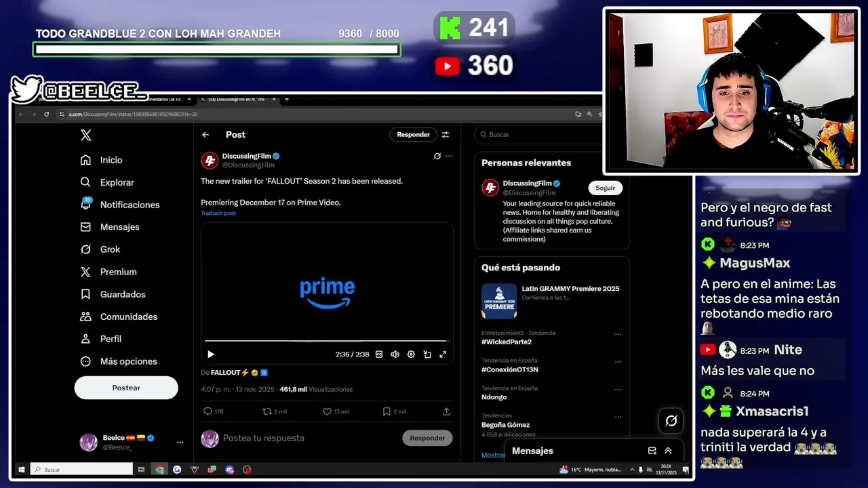Click Responder button beside reply field

[x=427, y=438]
